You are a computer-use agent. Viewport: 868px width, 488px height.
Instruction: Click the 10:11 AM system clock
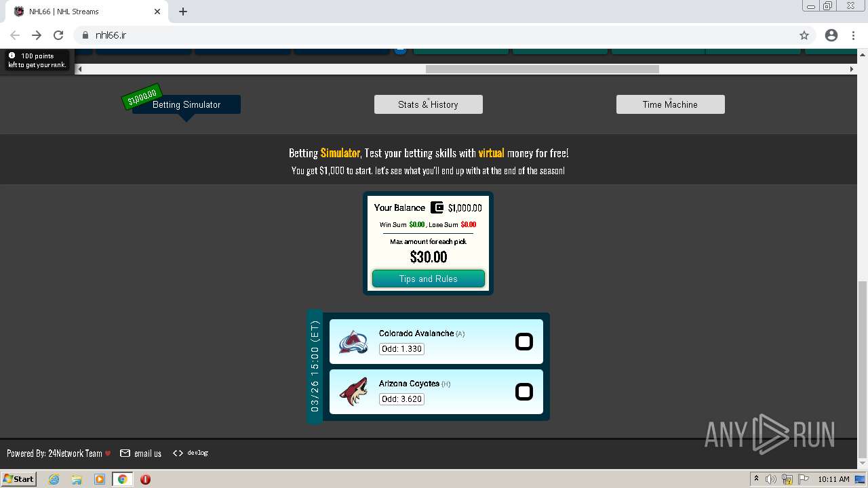point(833,479)
